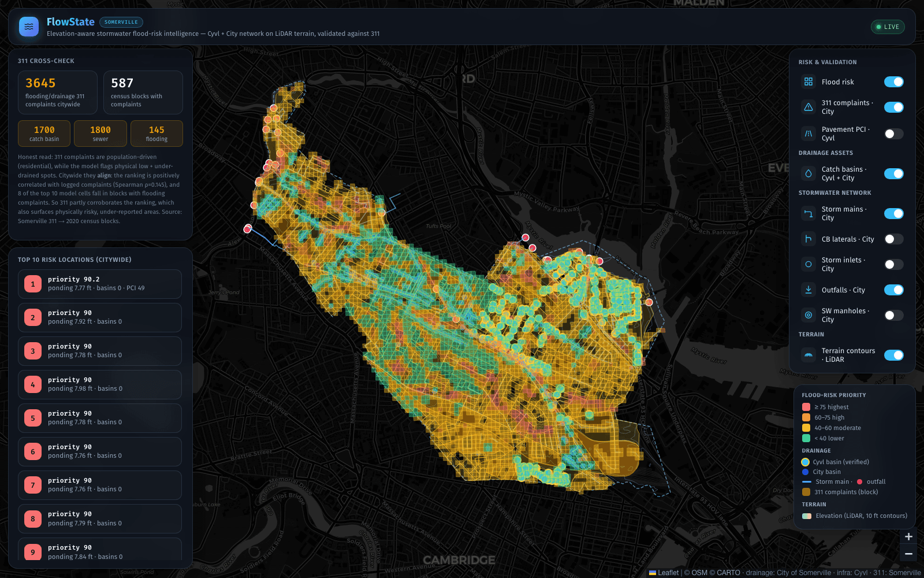Select the 1700 catch basin stat card
924x578 pixels.
pos(44,134)
